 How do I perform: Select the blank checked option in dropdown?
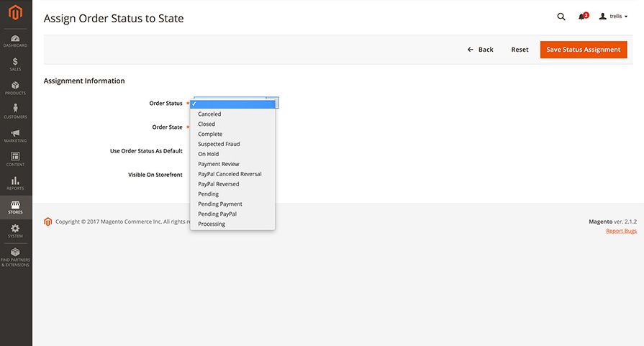click(232, 104)
